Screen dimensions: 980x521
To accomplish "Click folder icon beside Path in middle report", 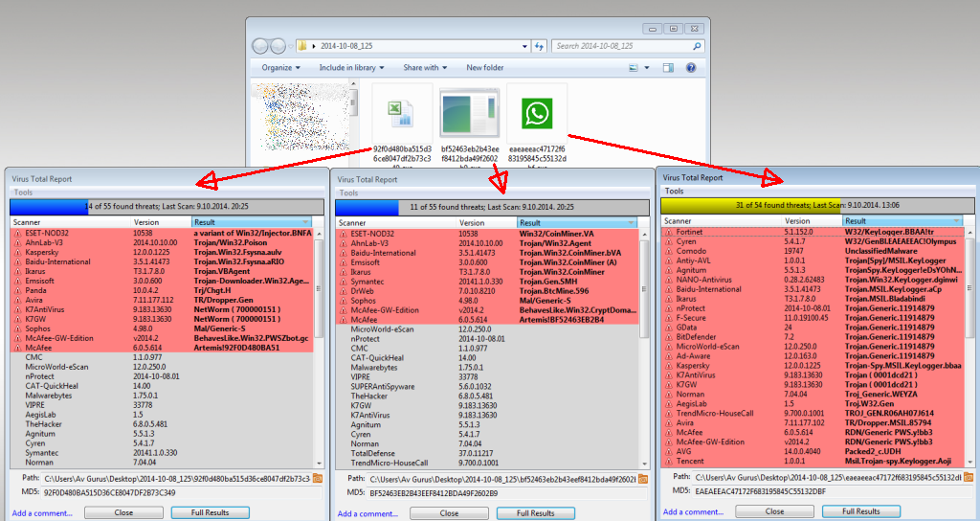I will pyautogui.click(x=642, y=479).
